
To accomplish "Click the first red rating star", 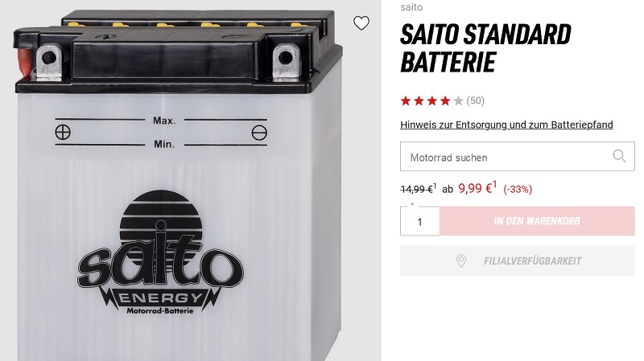I will click(x=406, y=101).
